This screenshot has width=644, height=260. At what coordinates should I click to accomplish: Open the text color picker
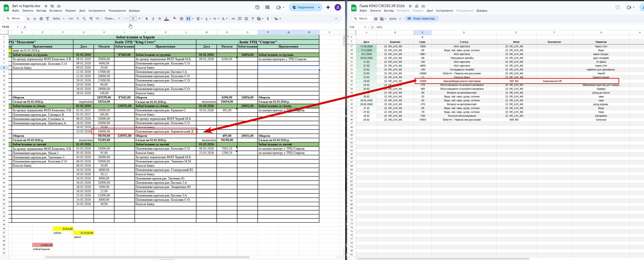(x=166, y=19)
